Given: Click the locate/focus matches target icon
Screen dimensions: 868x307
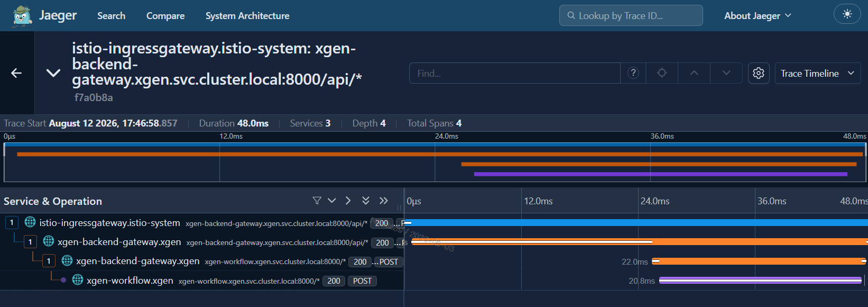Looking at the screenshot, I should (662, 73).
